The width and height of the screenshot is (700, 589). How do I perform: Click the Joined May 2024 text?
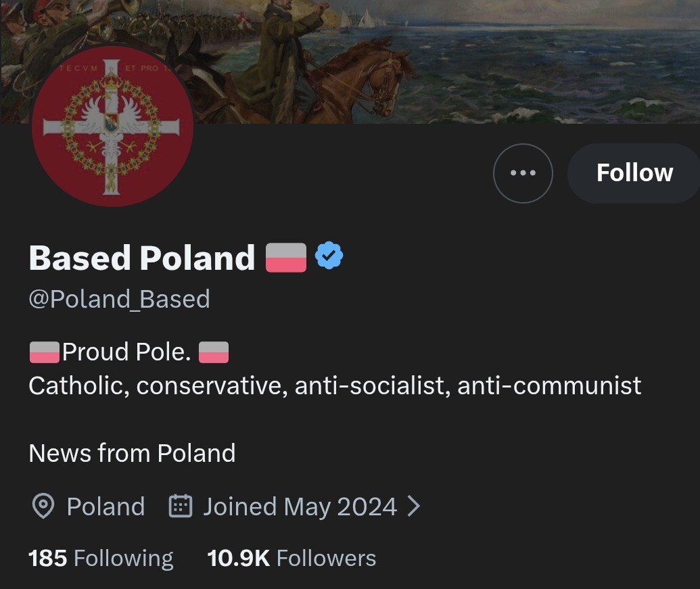coord(300,506)
